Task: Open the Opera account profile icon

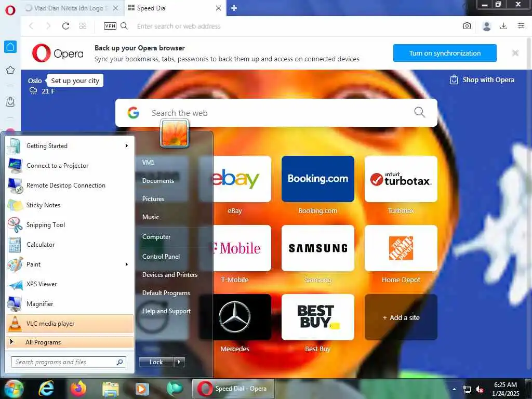Action: click(486, 26)
